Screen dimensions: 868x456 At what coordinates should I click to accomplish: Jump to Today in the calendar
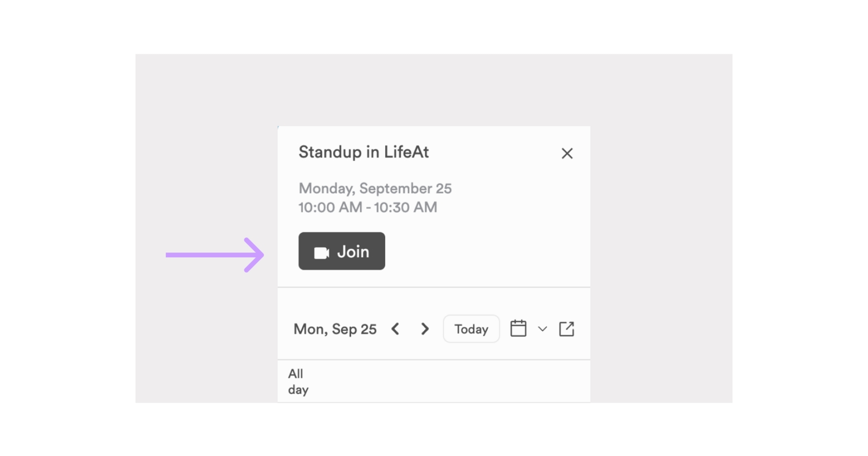471,329
